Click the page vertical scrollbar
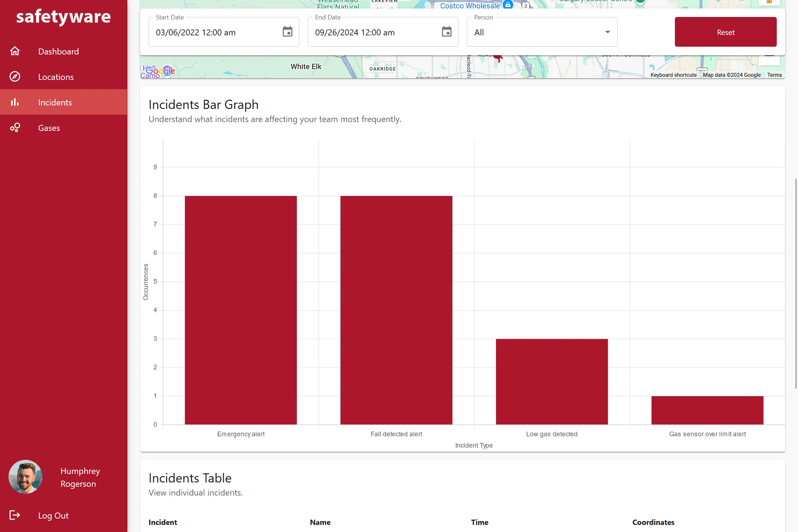This screenshot has width=798, height=532. click(x=796, y=283)
